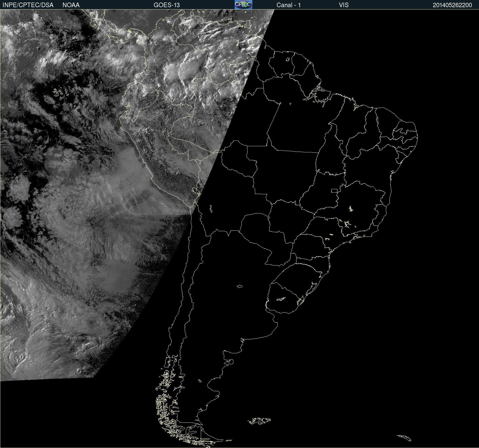
Task: Click the CPTEC logo in the header
Action: [x=243, y=5]
